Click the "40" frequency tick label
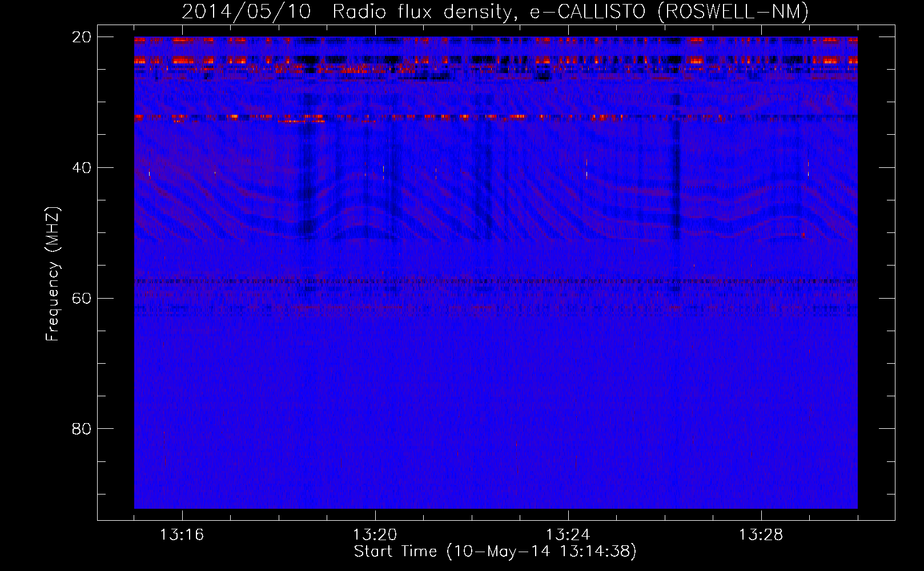This screenshot has height=571, width=924. [x=82, y=168]
